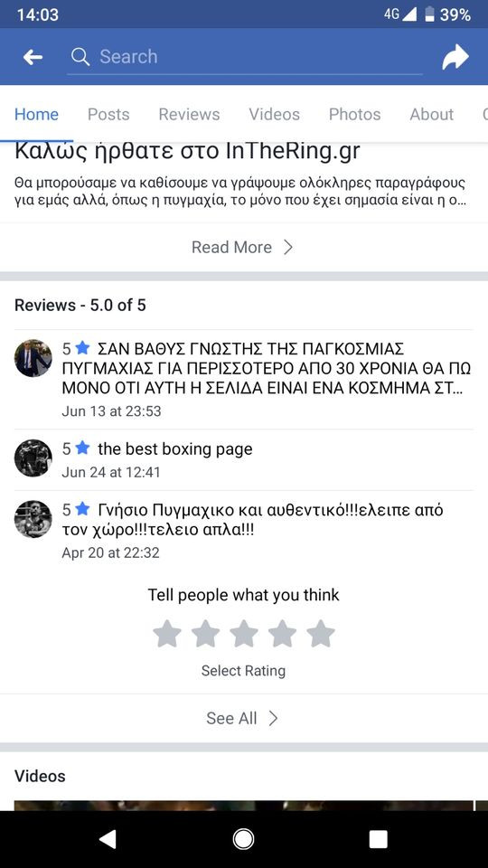Switch to the Videos tab
The width and height of the screenshot is (488, 868).
[x=275, y=114]
